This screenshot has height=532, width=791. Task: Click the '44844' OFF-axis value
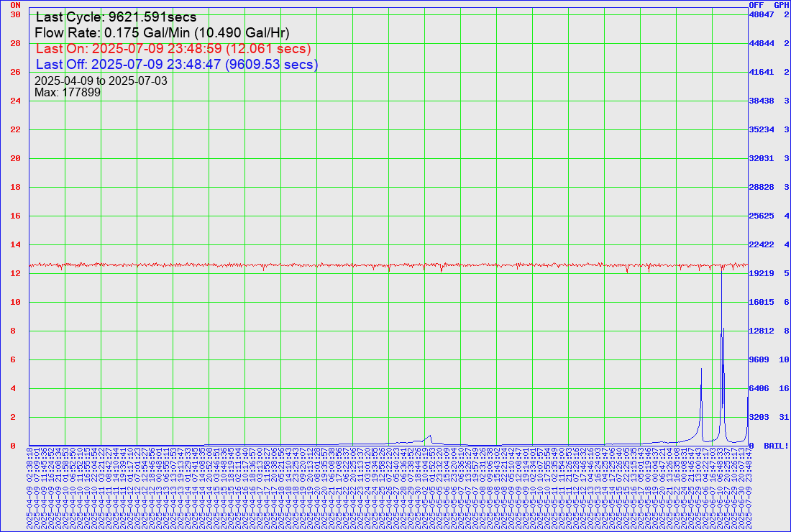coord(762,43)
